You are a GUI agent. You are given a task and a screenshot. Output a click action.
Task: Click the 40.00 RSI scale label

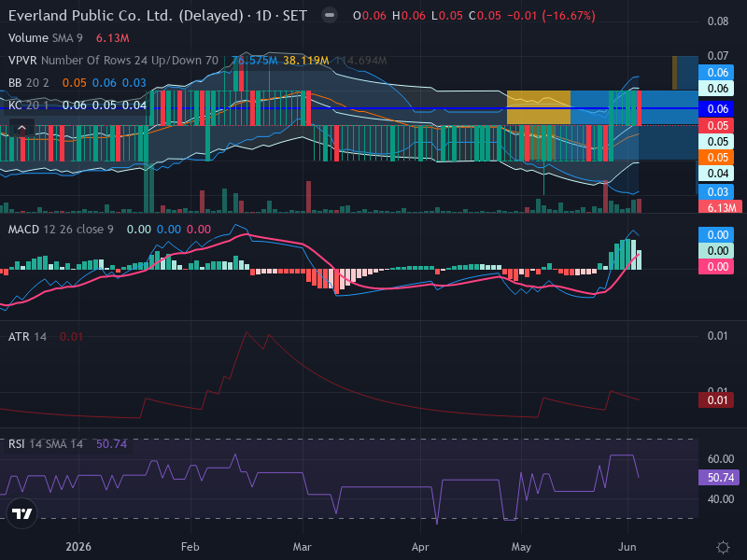pos(720,499)
